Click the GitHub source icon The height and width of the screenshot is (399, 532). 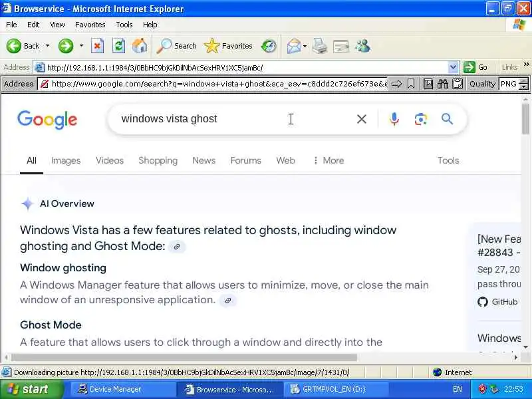[483, 302]
